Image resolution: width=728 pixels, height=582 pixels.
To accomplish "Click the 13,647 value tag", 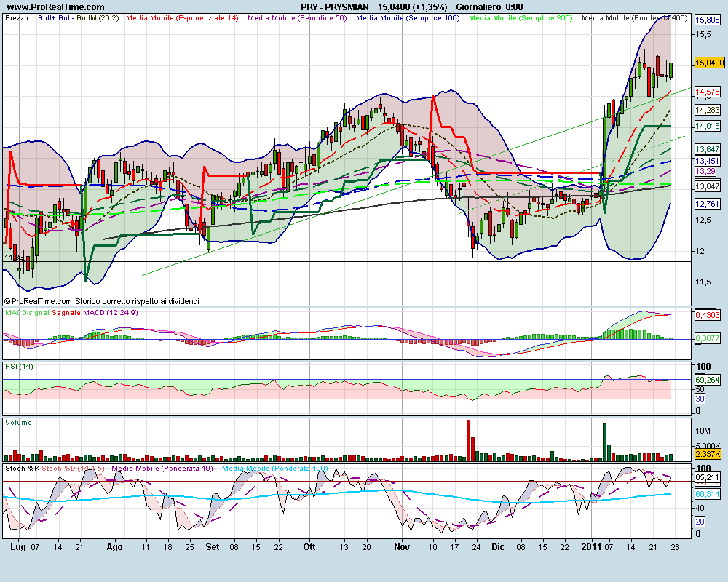I will pyautogui.click(x=708, y=149).
